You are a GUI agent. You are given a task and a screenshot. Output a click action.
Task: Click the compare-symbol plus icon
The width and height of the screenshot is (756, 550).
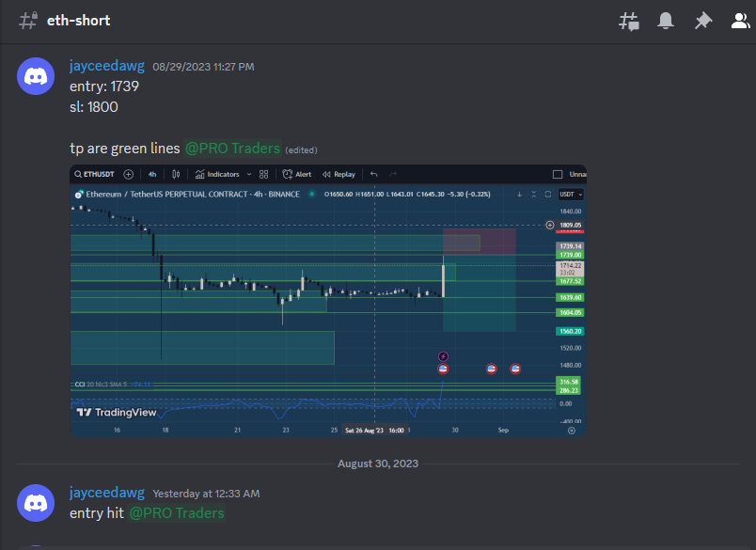(128, 175)
